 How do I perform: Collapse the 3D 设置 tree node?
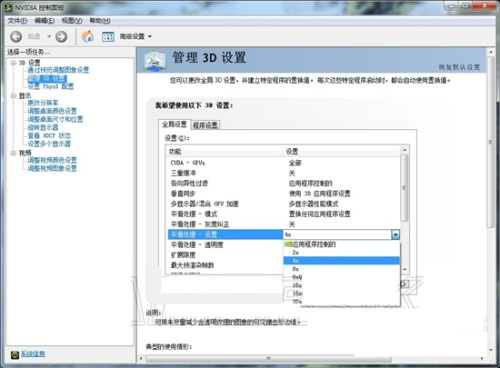[13, 62]
